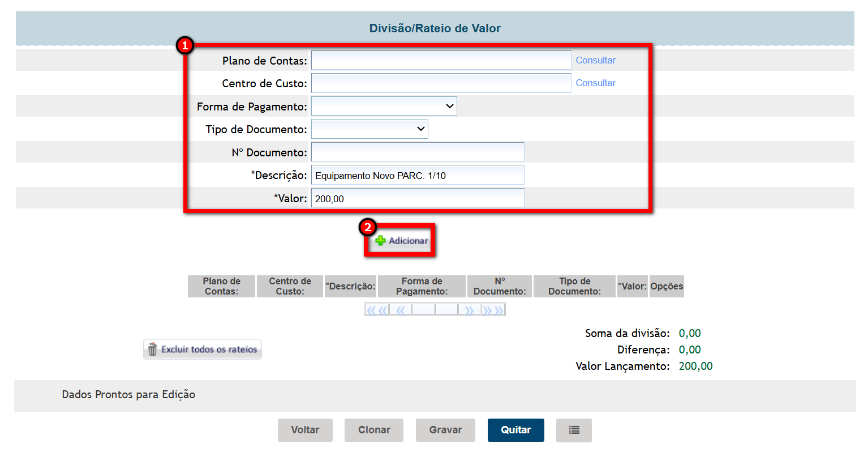868x469 pixels.
Task: Open the Tipo de Documento dropdown
Action: pyautogui.click(x=369, y=129)
